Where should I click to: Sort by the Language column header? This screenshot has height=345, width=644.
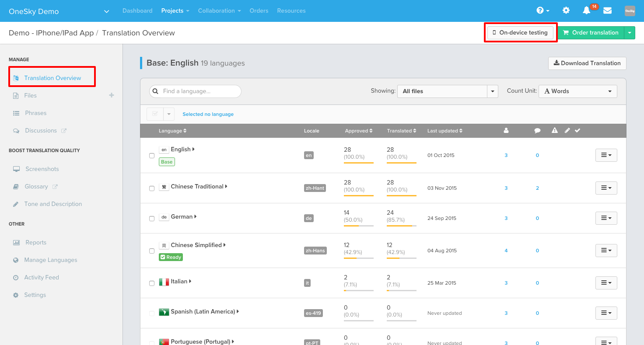(172, 131)
